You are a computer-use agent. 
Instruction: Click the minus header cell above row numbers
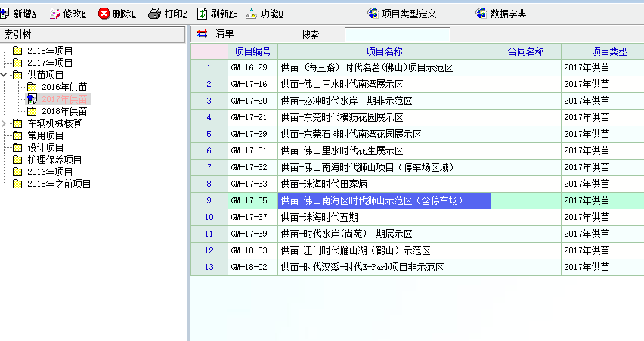pos(209,51)
